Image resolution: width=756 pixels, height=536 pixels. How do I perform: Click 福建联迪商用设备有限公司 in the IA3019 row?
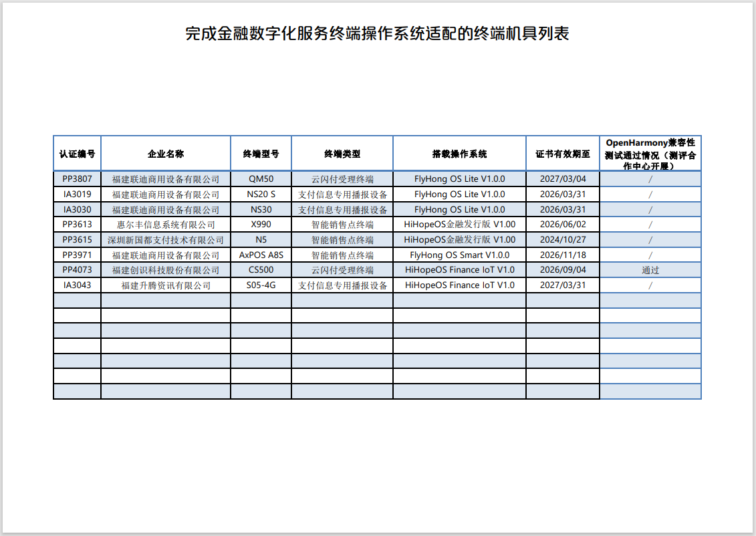tap(166, 194)
